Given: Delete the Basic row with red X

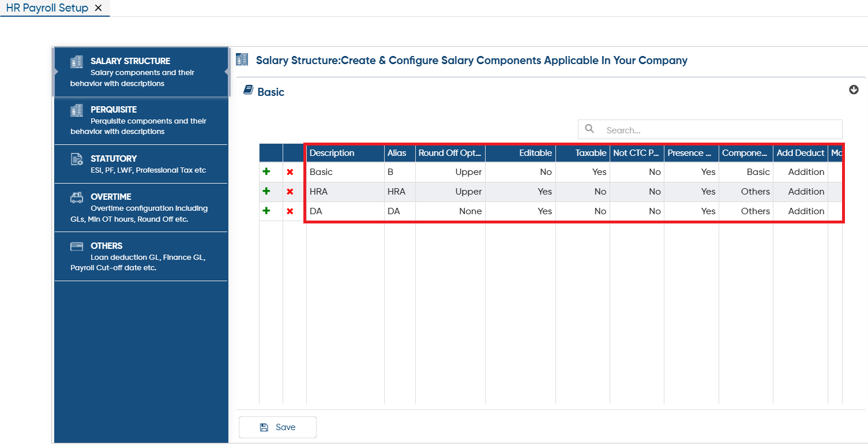Looking at the screenshot, I should tap(290, 172).
